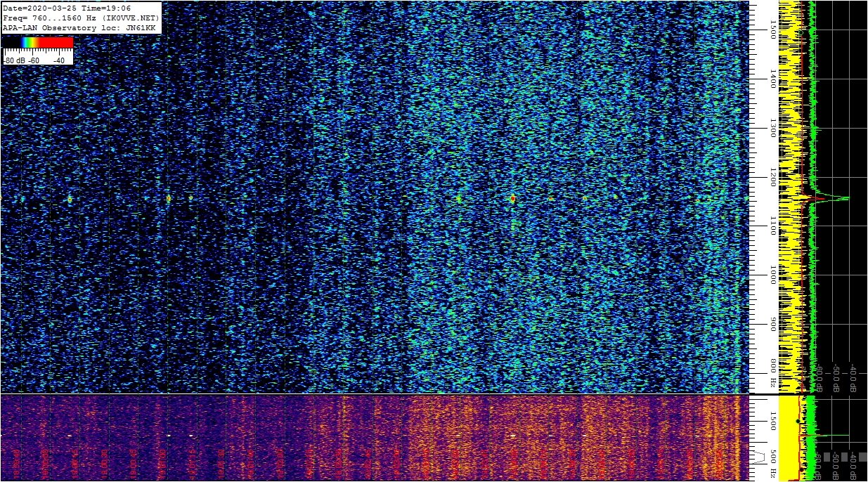Click the 1100 frequency axis label
868x482 pixels.
click(773, 226)
